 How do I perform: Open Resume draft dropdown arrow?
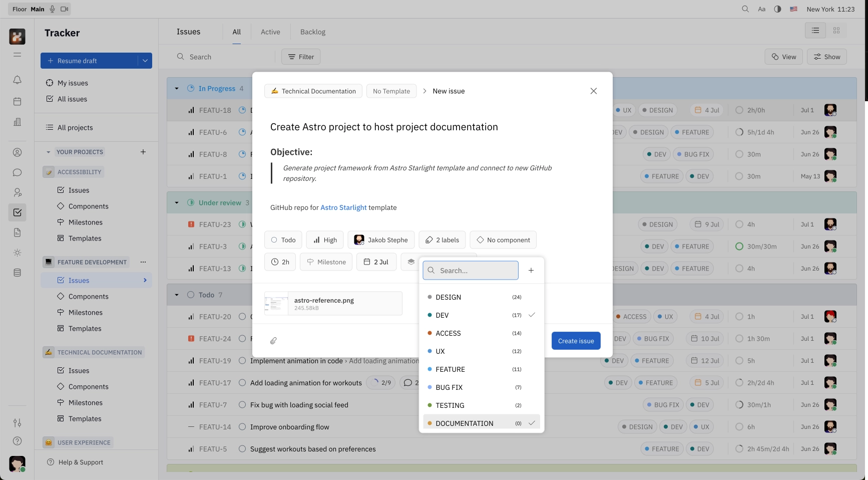point(145,61)
